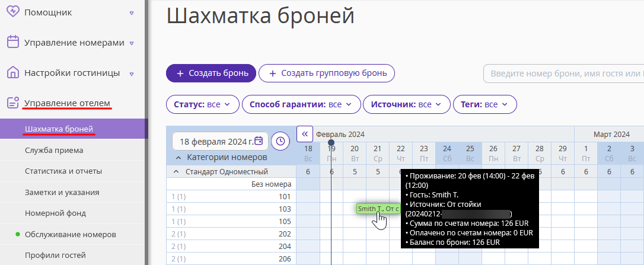Select the 18 Вс date column header
This screenshot has height=265, width=644.
(x=308, y=153)
